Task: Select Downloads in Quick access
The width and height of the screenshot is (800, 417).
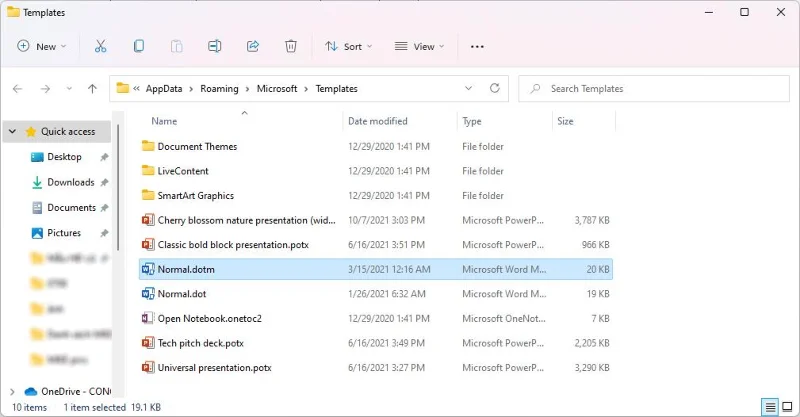Action: pos(71,182)
